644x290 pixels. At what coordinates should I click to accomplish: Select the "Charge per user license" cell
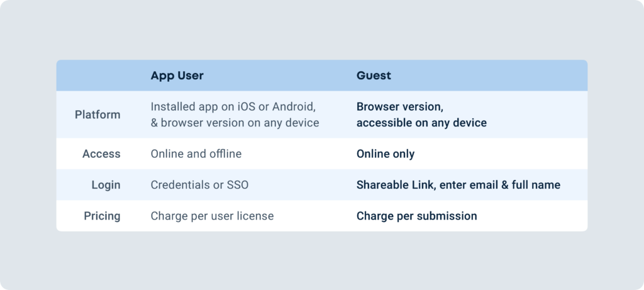tap(212, 216)
